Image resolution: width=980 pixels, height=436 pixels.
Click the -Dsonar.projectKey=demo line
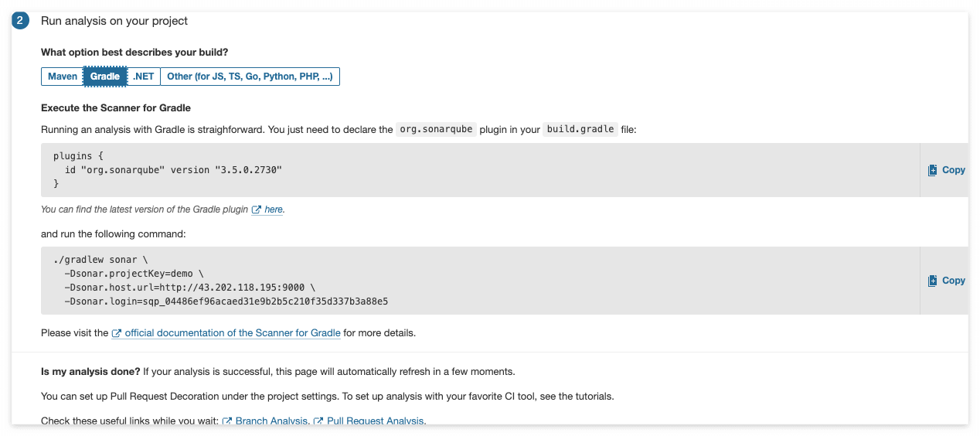tap(134, 274)
